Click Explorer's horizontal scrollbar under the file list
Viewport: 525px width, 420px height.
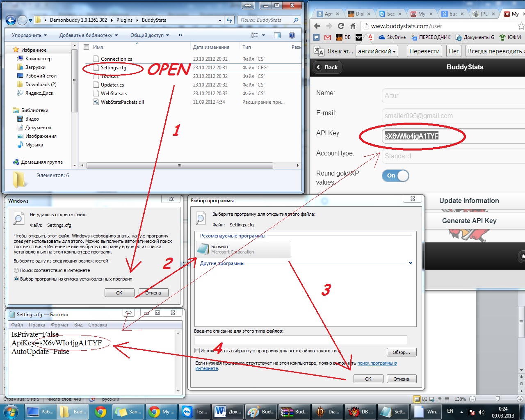pyautogui.click(x=180, y=165)
